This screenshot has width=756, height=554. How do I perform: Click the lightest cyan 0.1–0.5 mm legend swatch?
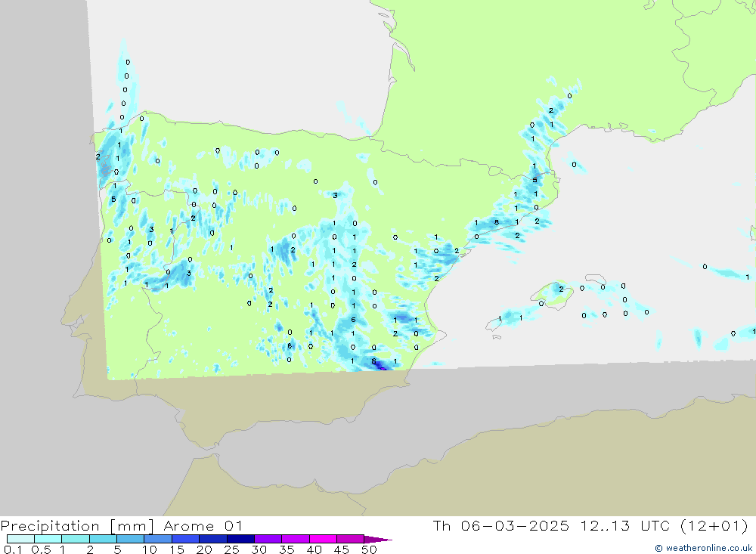pyautogui.click(x=20, y=539)
